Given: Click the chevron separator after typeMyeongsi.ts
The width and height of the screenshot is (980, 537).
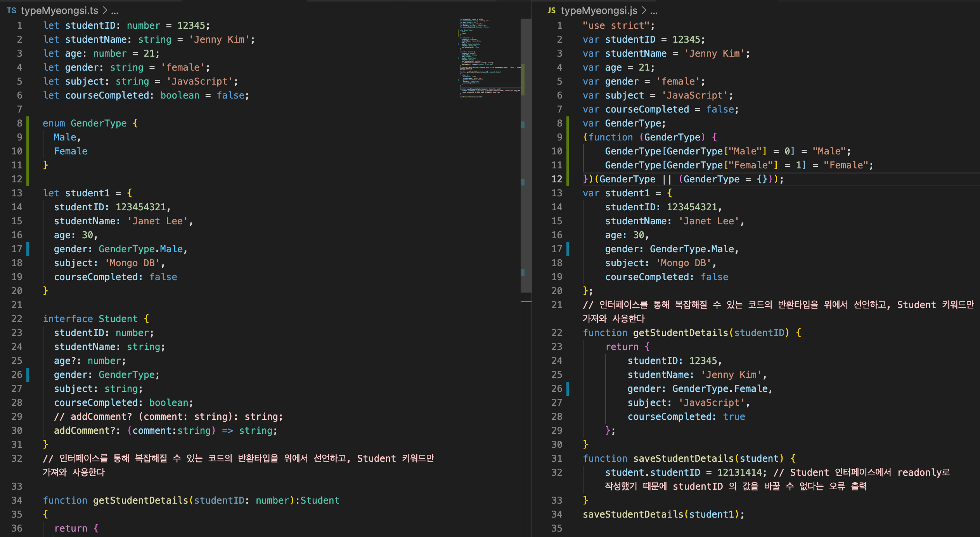Looking at the screenshot, I should pyautogui.click(x=105, y=10).
